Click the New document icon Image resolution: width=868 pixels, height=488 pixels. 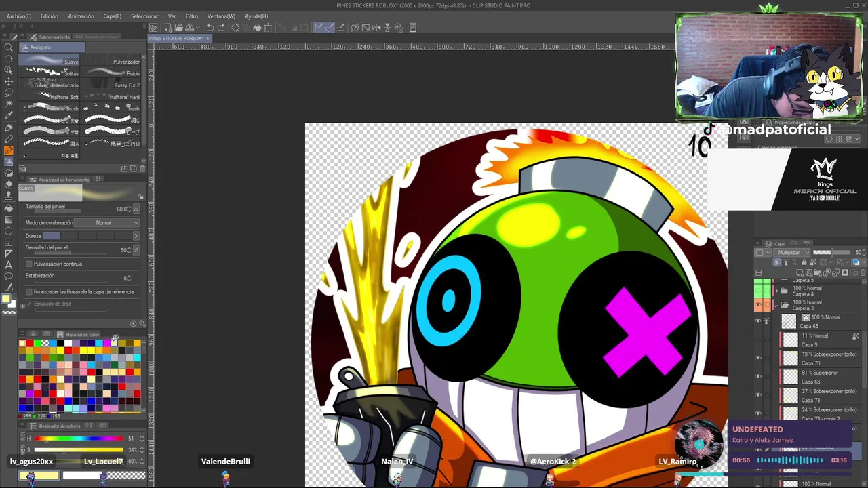click(168, 28)
